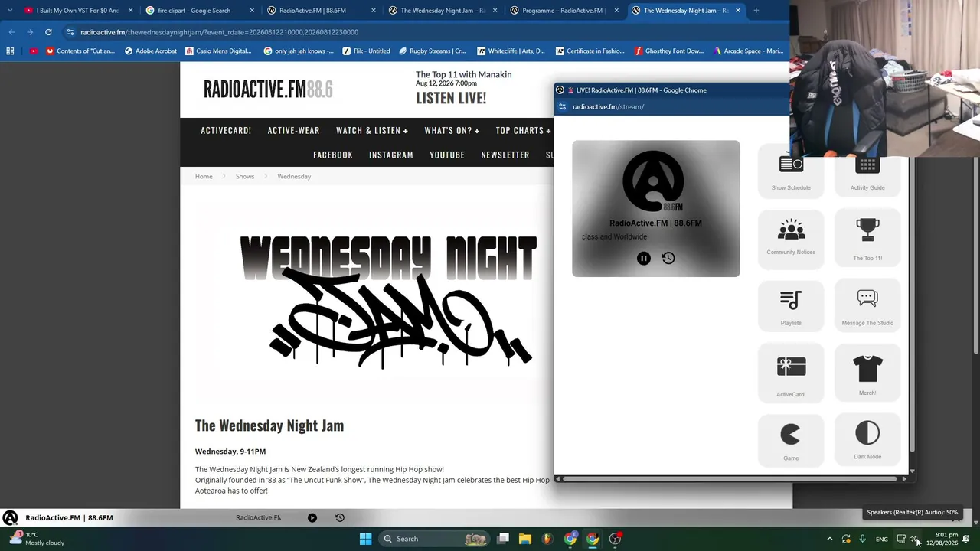Open 'Rugby Streams | Cr...' bookmark

432,51
